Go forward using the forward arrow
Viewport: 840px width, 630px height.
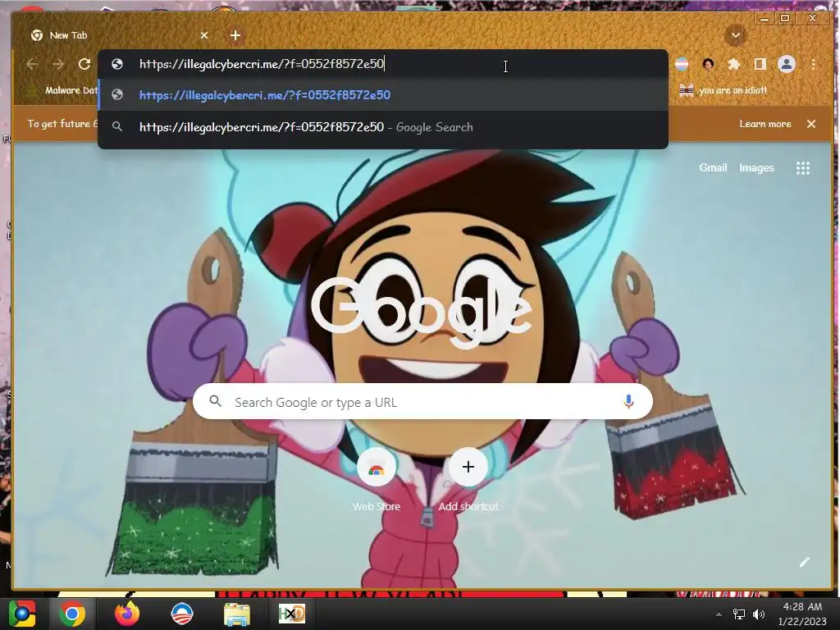(58, 64)
